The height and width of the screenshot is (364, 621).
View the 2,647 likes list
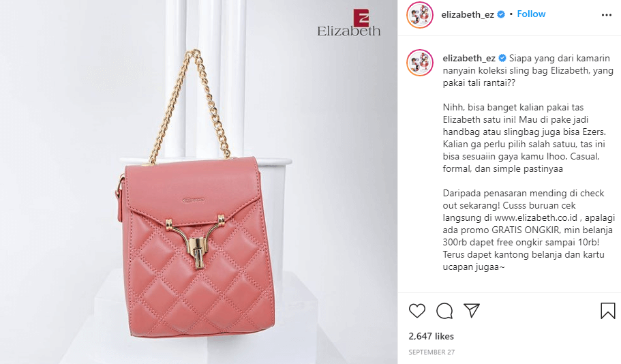point(431,336)
